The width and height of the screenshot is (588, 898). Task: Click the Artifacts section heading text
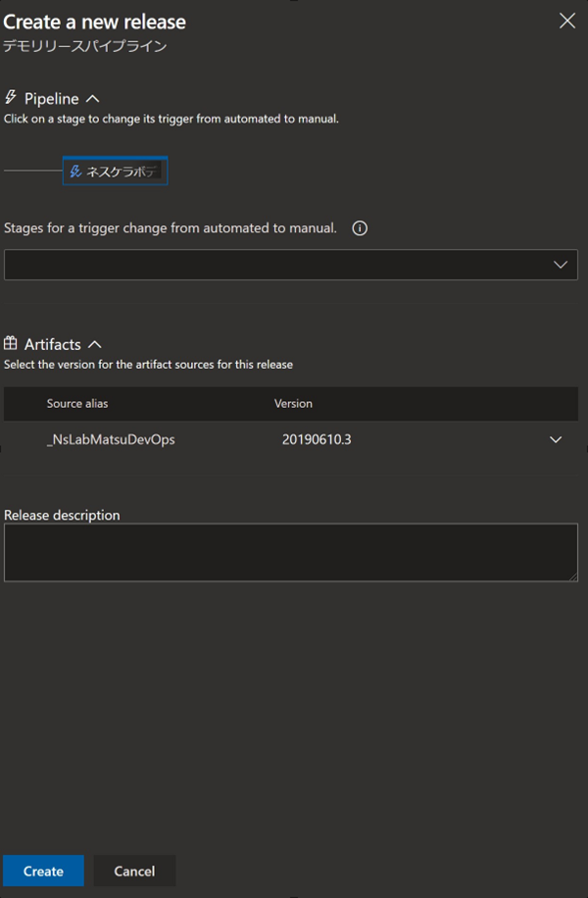(53, 344)
